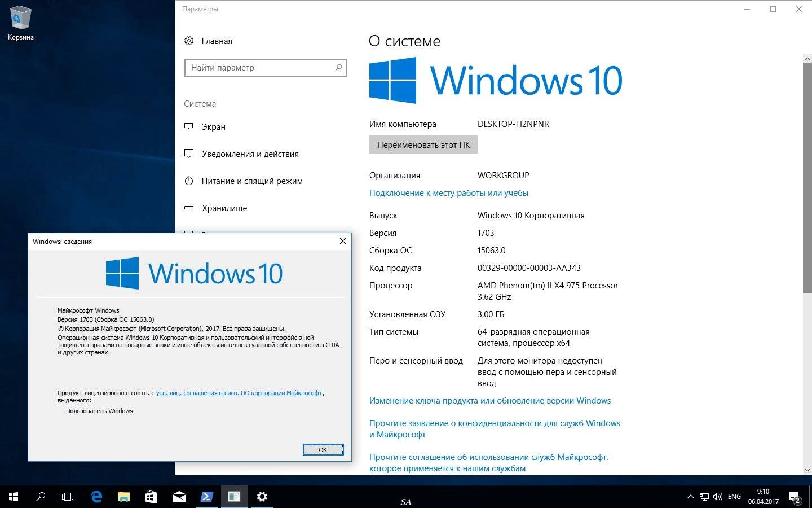The height and width of the screenshot is (508, 812).
Task: Open Task View on the taskbar
Action: [x=68, y=497]
